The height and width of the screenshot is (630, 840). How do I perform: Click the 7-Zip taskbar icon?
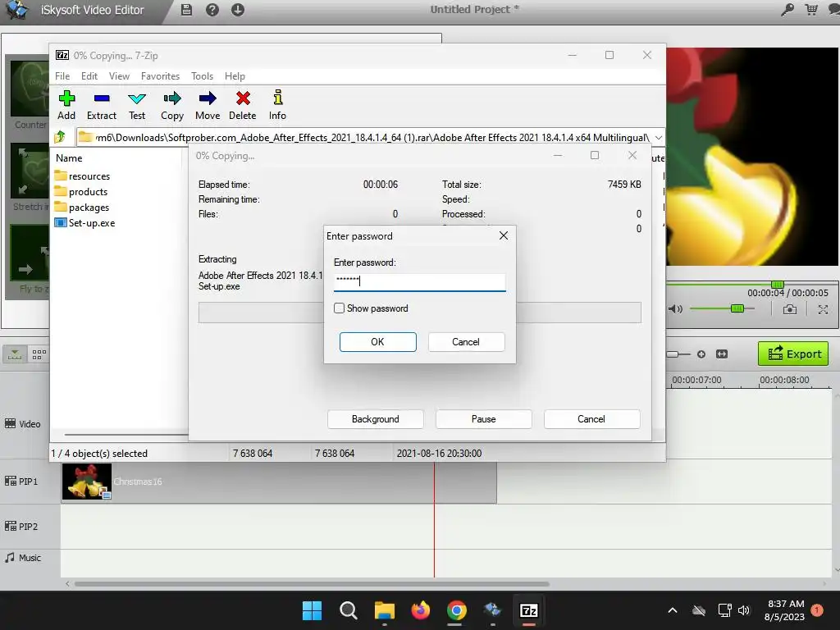(x=529, y=610)
